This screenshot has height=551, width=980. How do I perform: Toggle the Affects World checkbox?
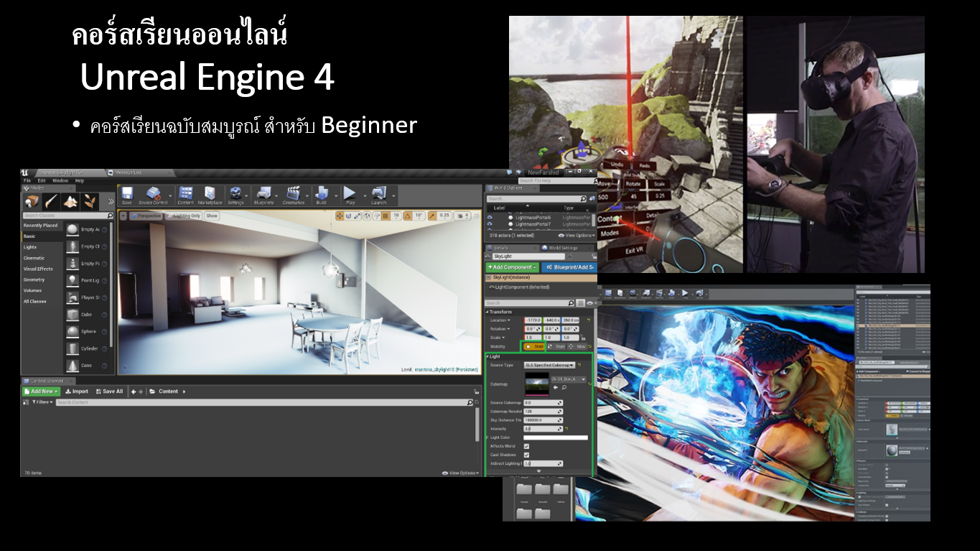point(527,446)
